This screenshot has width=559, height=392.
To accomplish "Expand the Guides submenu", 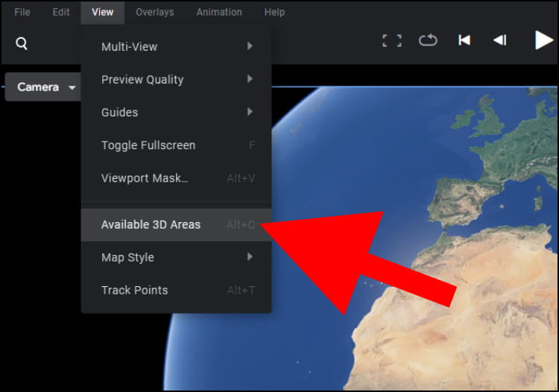I will (x=176, y=112).
